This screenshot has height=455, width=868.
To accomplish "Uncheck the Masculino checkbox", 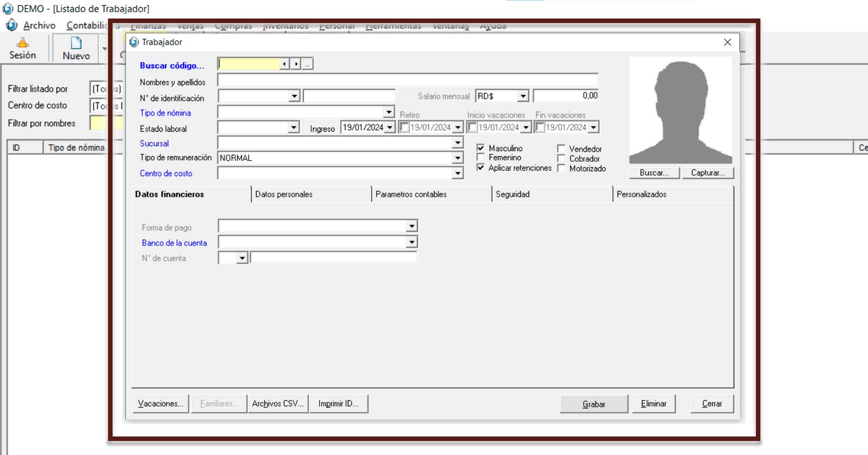I will [481, 148].
